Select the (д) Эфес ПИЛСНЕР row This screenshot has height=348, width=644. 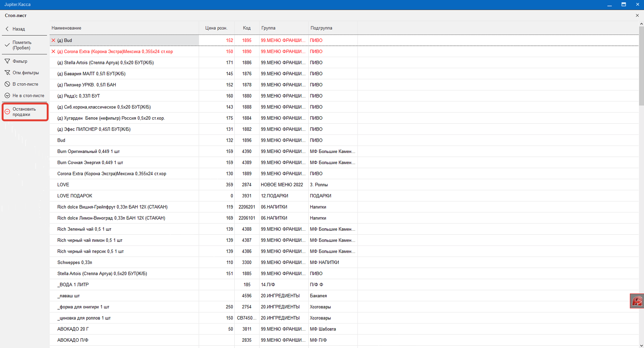point(344,129)
